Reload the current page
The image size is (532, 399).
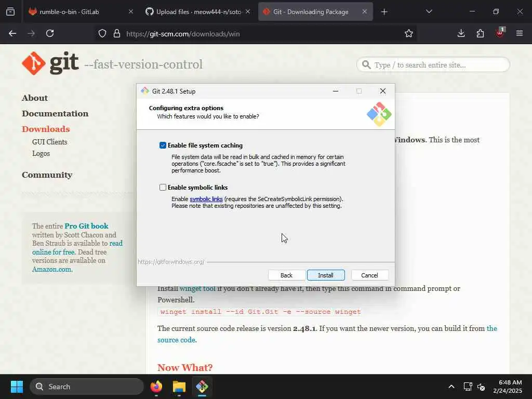point(50,34)
